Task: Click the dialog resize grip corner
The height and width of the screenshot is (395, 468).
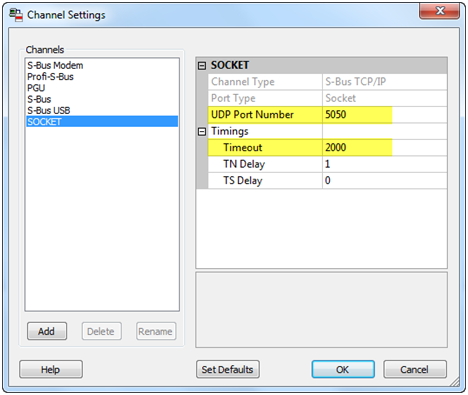Action: point(454,381)
